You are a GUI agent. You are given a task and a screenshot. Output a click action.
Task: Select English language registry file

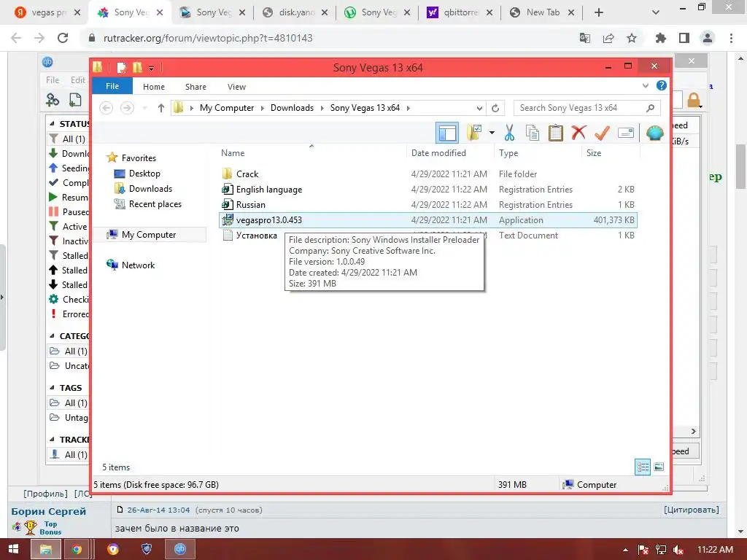coord(269,190)
